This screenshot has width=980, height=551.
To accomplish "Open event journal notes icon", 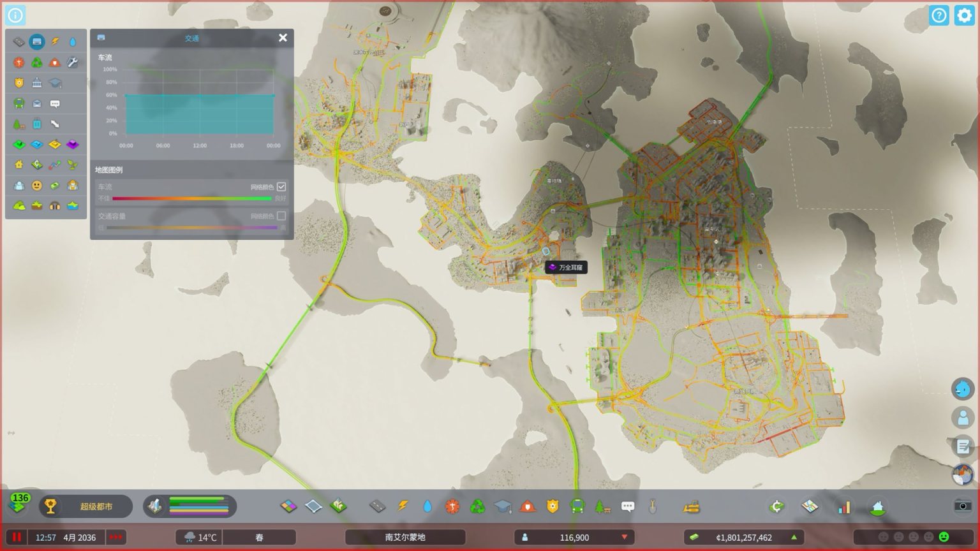I will (963, 446).
